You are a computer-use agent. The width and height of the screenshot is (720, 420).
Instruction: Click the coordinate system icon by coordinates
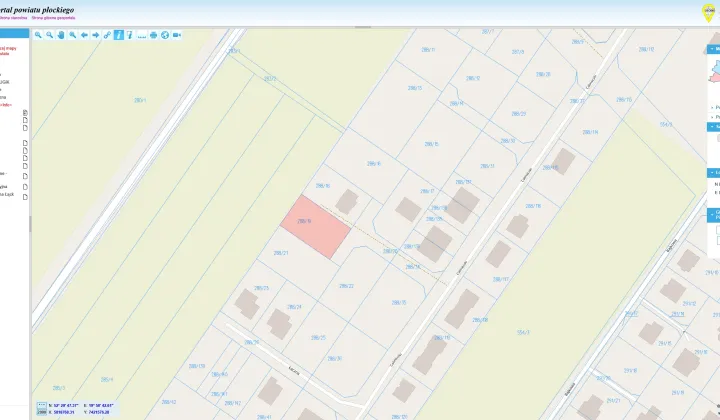point(42,409)
